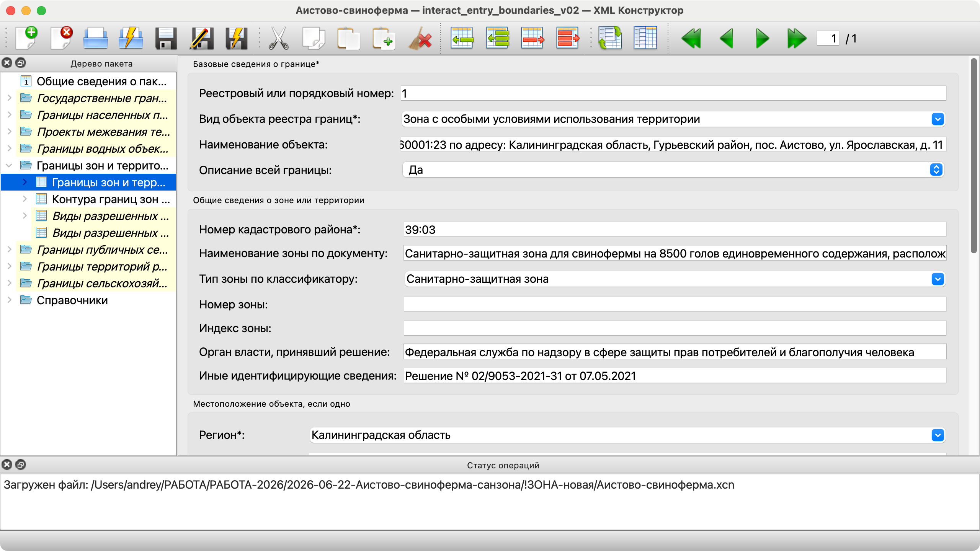Close the document using the red-X page icon
Image resolution: width=980 pixels, height=551 pixels.
tap(62, 38)
